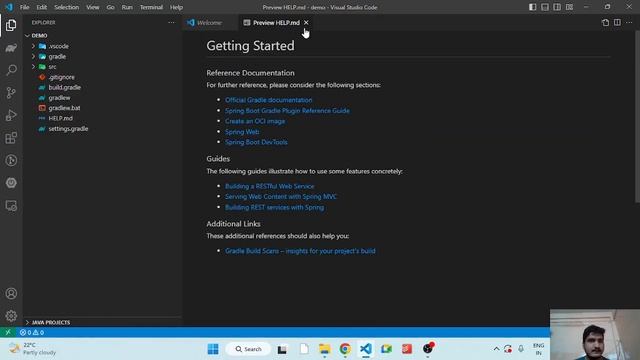Show hidden system tray icons
Image resolution: width=640 pixels, height=360 pixels.
(x=496, y=349)
